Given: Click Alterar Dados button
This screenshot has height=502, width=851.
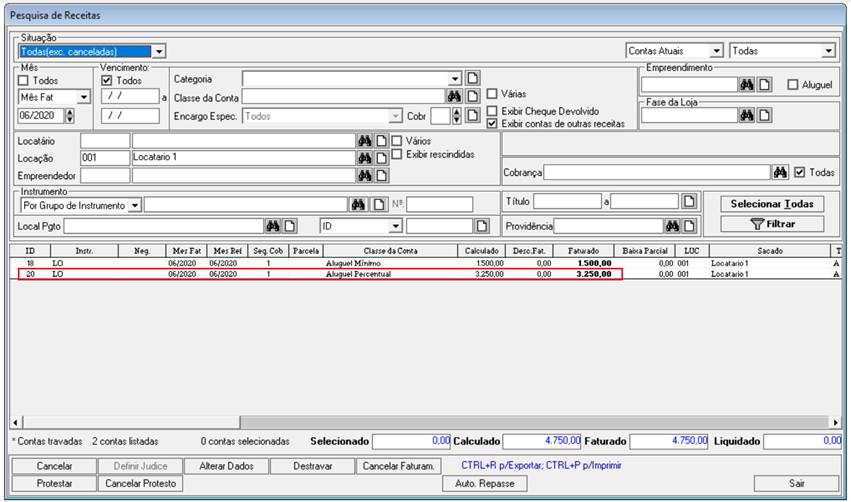Looking at the screenshot, I should tap(226, 466).
